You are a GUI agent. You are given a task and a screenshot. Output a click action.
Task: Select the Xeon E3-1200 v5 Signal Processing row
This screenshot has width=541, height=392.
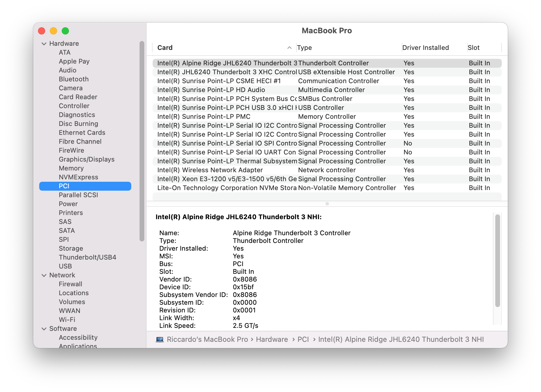click(x=327, y=179)
